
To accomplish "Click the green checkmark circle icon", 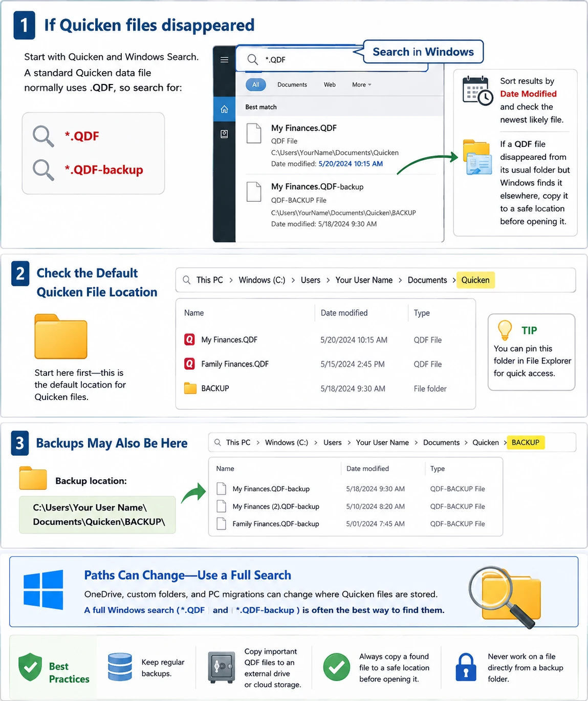I will point(337,667).
